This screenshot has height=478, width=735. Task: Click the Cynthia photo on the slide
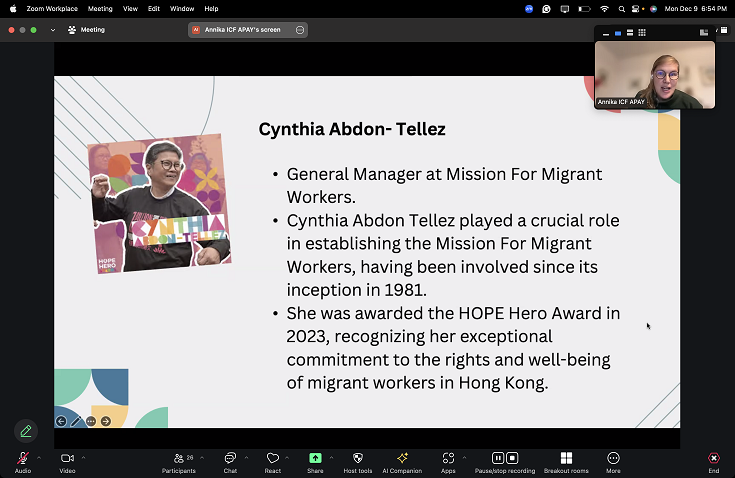coord(159,204)
